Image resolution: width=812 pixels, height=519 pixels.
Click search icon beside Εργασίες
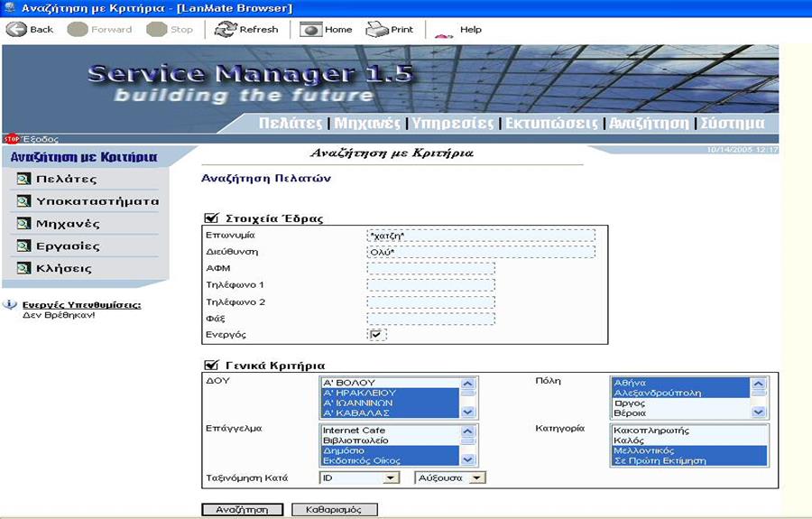[x=23, y=246]
